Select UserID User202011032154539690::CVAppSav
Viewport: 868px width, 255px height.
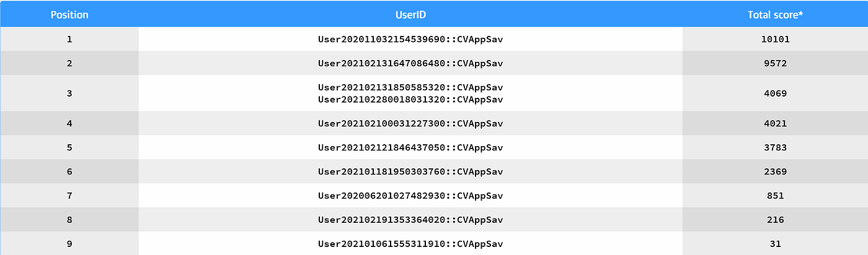click(x=410, y=39)
